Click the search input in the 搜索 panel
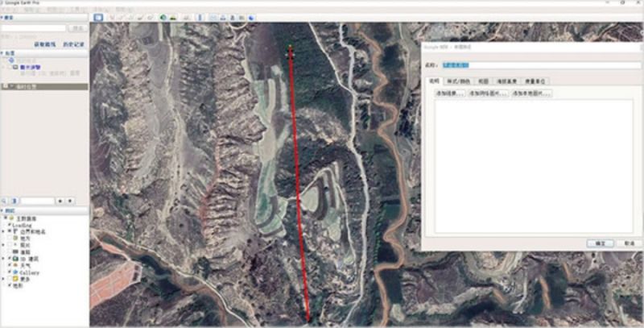The height and width of the screenshot is (328, 644). point(33,28)
